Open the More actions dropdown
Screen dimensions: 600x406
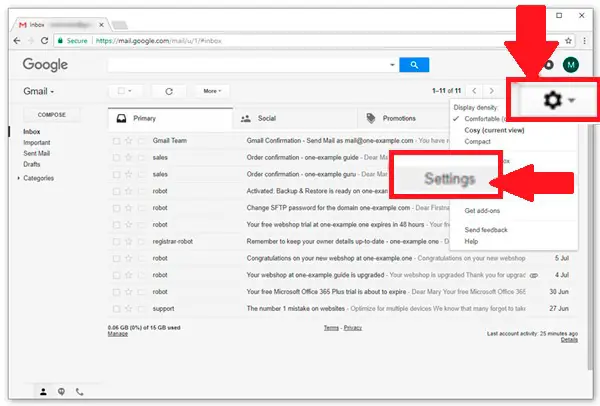coord(212,91)
